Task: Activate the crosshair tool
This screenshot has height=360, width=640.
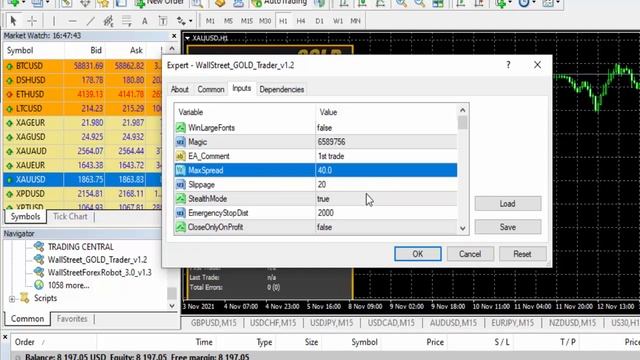Action: (32, 21)
